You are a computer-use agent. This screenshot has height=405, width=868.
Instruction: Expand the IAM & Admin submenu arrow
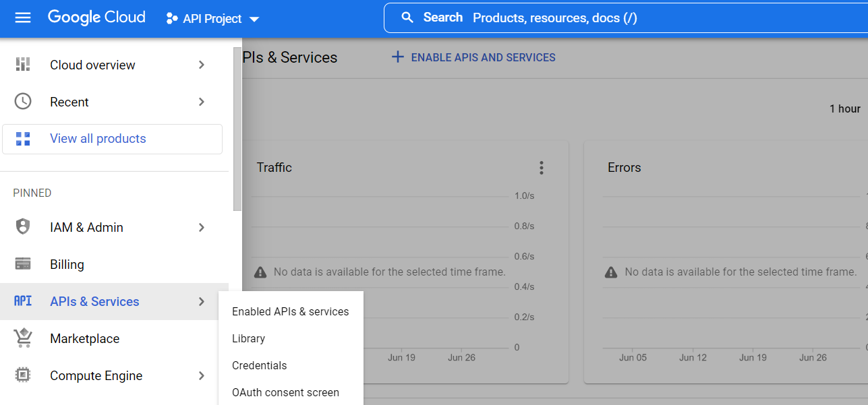point(201,227)
